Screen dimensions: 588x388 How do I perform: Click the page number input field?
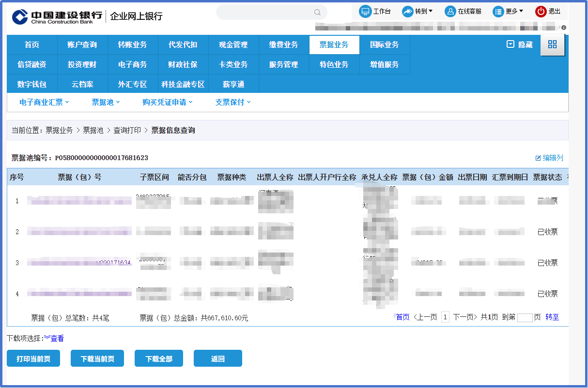click(x=525, y=318)
